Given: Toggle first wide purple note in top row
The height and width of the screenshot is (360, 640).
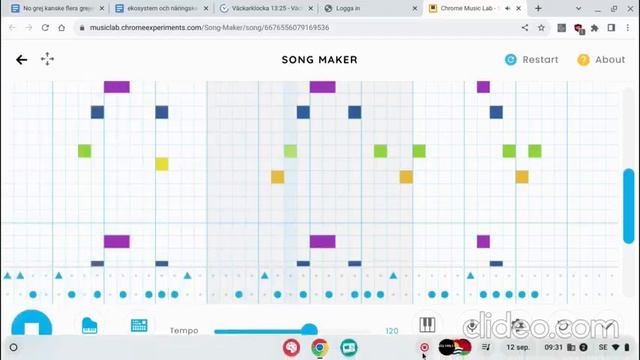Looking at the screenshot, I should (117, 87).
